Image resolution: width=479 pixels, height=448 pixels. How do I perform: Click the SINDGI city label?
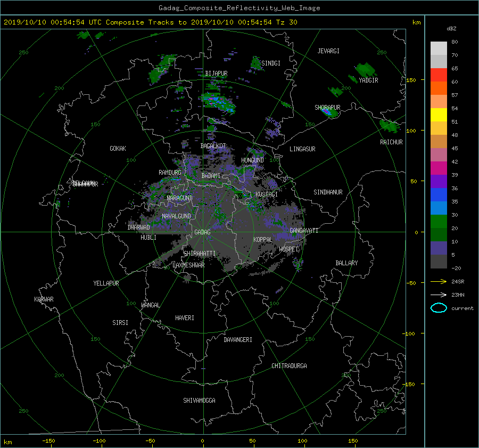(x=271, y=63)
